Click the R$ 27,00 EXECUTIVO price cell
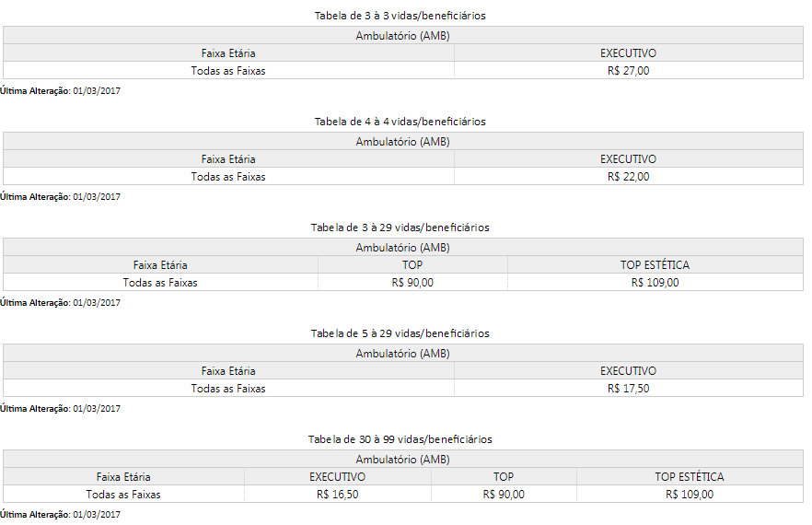The width and height of the screenshot is (812, 525). click(x=628, y=71)
